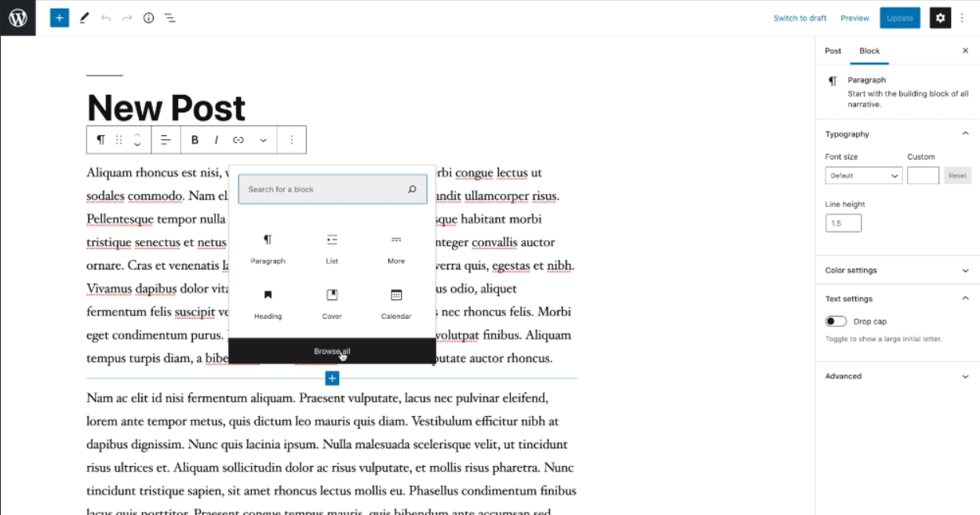Click the font size Reset button

957,176
